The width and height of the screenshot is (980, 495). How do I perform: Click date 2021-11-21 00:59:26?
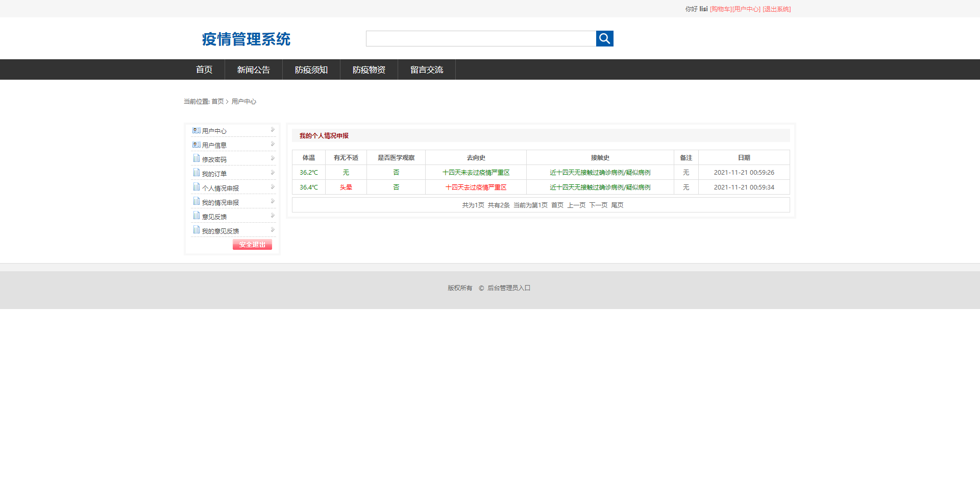tap(744, 173)
